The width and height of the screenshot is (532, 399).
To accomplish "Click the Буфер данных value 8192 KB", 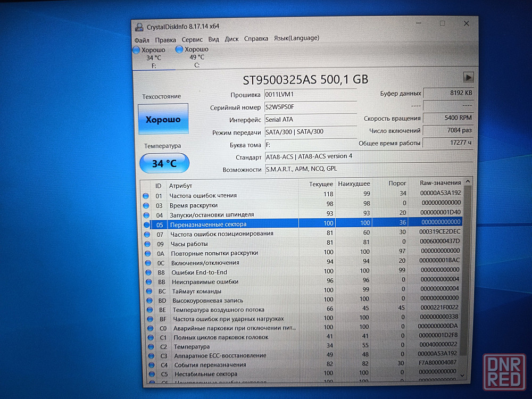I will coord(448,93).
